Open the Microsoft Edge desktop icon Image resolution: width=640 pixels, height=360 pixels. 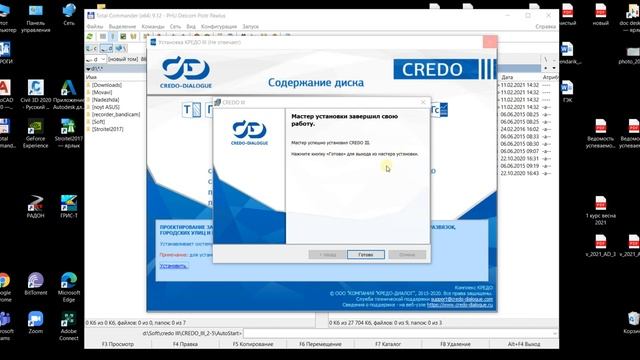pos(69,287)
